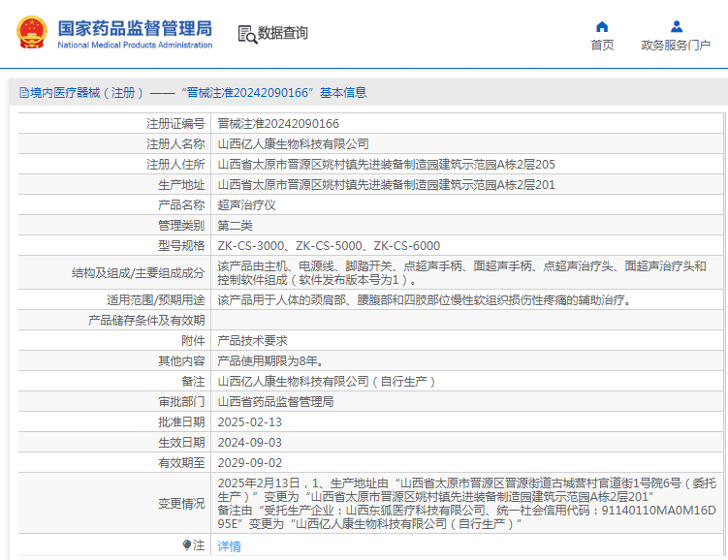The width and height of the screenshot is (728, 560).
Task: Click the 生效日期 row label
Action: [181, 443]
